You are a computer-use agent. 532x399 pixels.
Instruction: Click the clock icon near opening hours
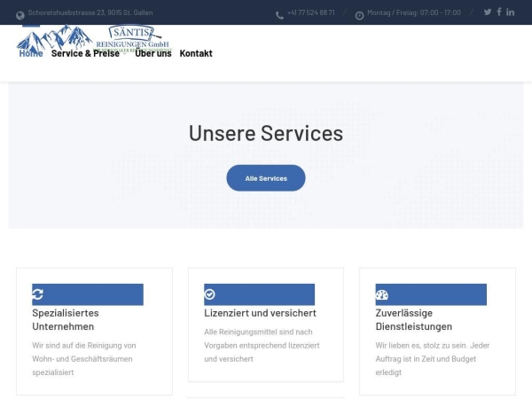click(359, 14)
